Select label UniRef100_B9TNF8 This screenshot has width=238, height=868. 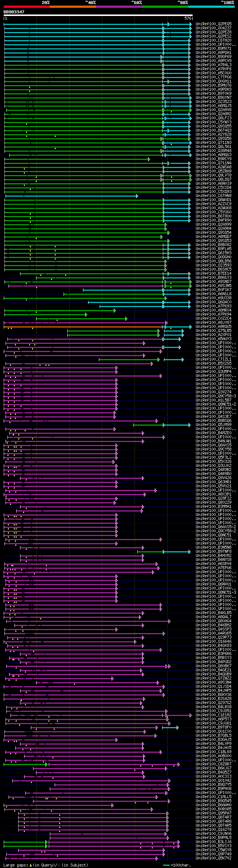[213, 551]
